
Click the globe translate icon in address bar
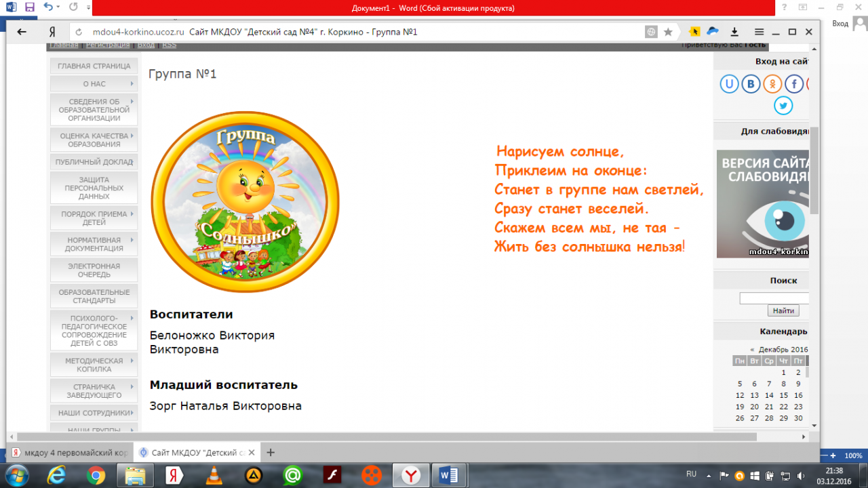pyautogui.click(x=651, y=32)
